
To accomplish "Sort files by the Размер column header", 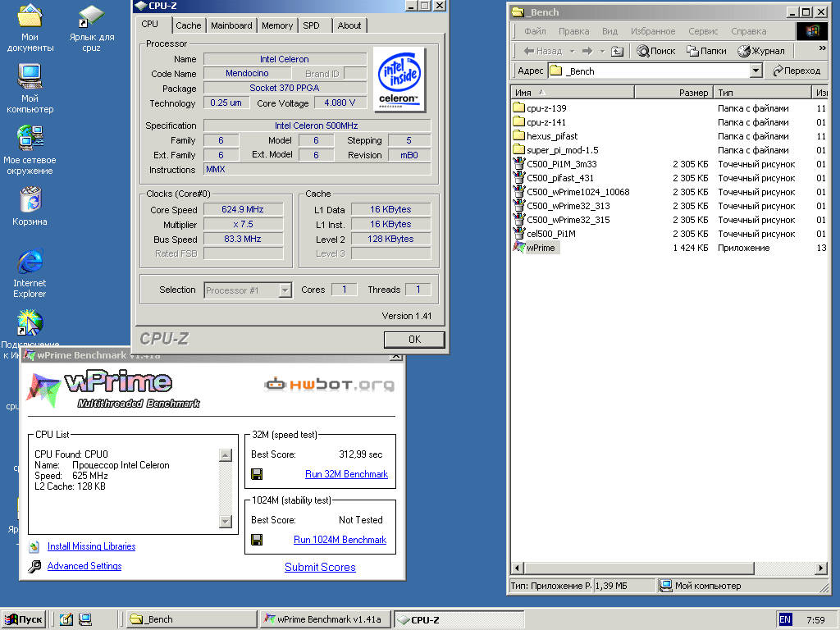I will click(673, 93).
